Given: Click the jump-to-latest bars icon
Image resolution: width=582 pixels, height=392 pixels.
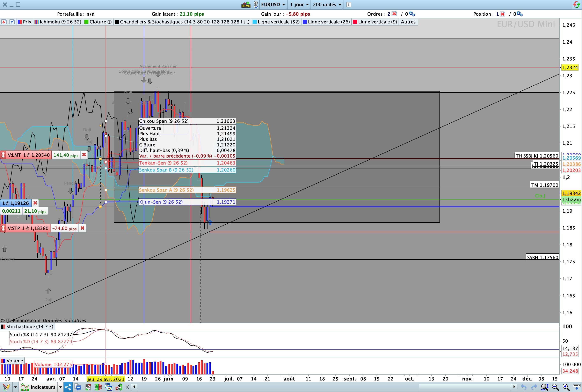Looking at the screenshot, I should [576, 387].
